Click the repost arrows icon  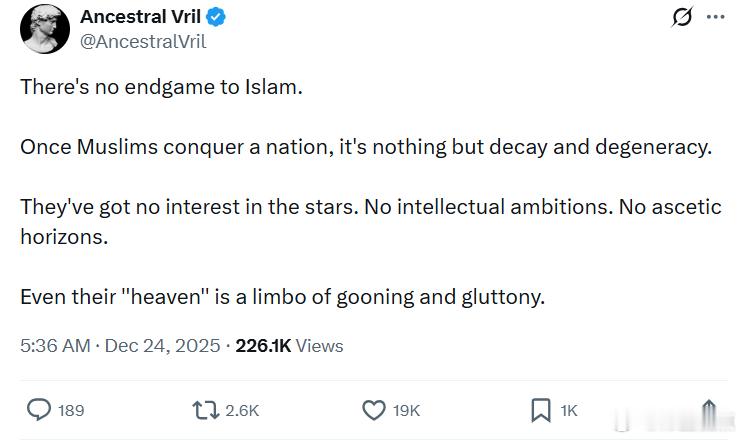(x=203, y=410)
